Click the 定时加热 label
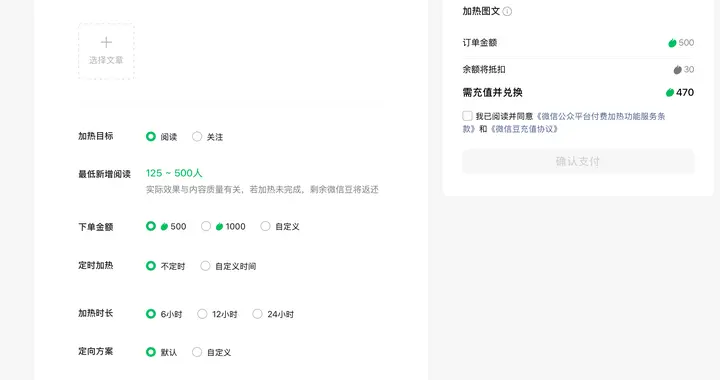The image size is (720, 380). 96,265
